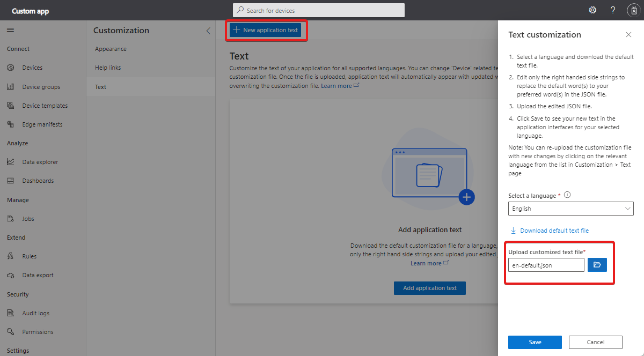Click the en-default.json file input field
The height and width of the screenshot is (356, 644).
click(x=546, y=265)
